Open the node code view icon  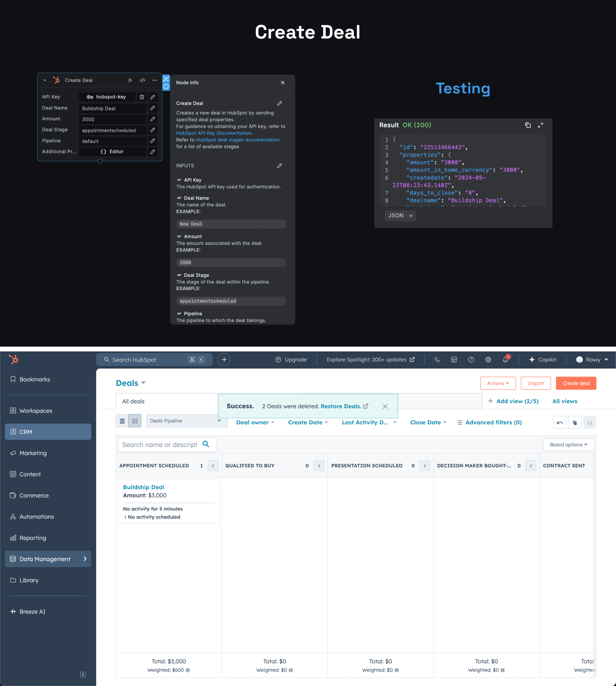(x=142, y=80)
